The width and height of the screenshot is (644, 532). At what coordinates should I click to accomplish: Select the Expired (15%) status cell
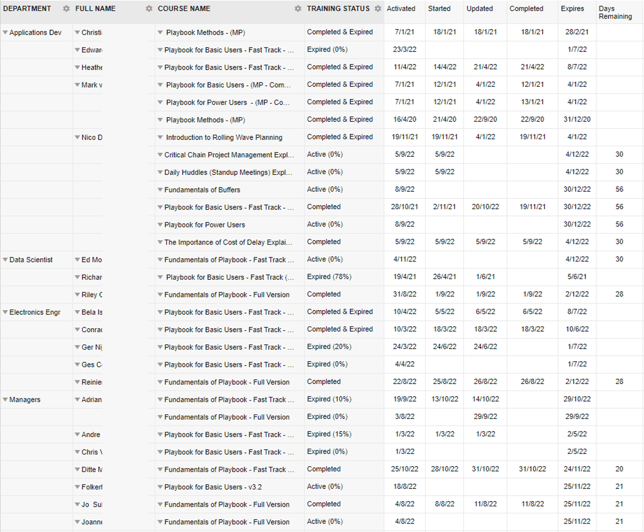click(x=329, y=434)
